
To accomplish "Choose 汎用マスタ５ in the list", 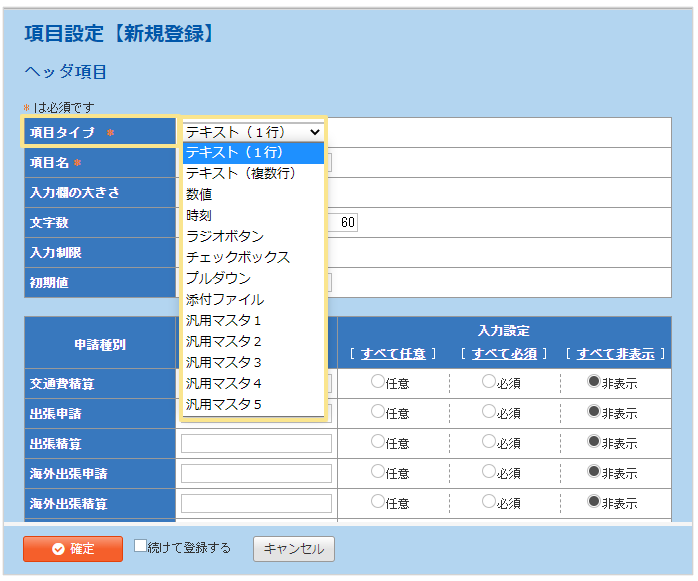I will [x=224, y=404].
